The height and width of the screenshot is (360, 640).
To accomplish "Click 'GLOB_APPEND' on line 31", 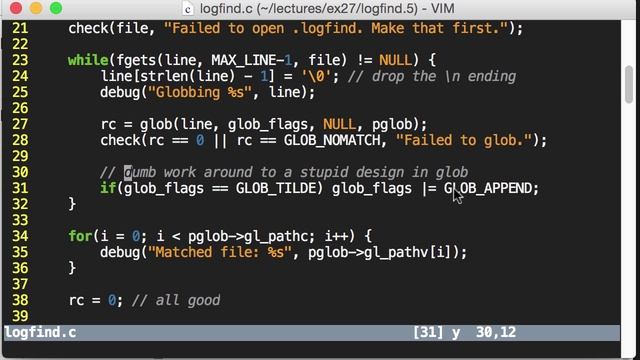I will [x=487, y=188].
